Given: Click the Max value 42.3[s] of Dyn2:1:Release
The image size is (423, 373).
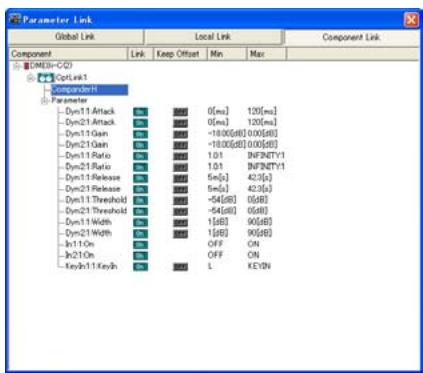Looking at the screenshot, I should (x=260, y=189).
